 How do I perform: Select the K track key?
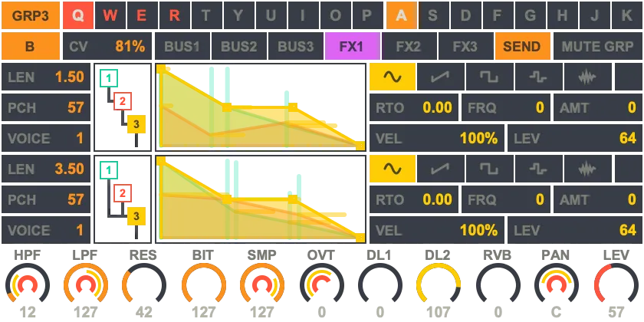[627, 15]
